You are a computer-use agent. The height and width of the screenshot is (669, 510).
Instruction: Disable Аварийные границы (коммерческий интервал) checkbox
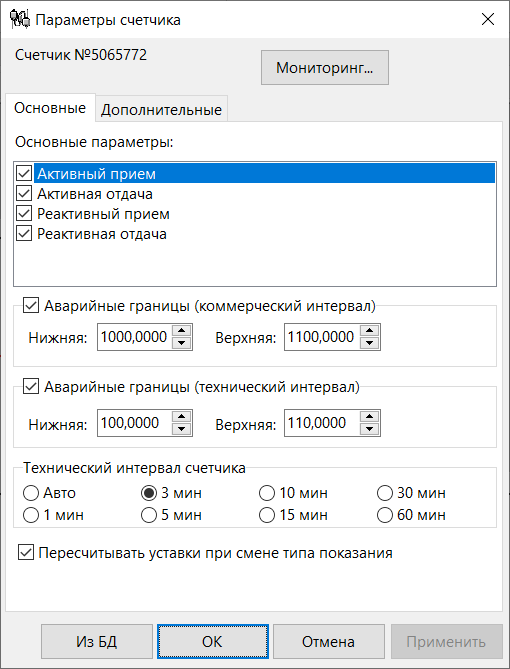point(30,306)
